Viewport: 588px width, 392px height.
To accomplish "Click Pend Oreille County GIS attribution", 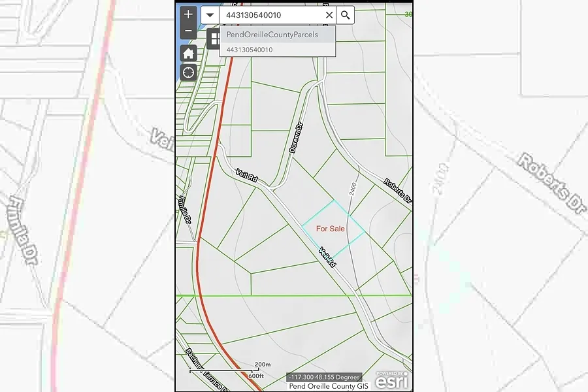I will tap(329, 386).
